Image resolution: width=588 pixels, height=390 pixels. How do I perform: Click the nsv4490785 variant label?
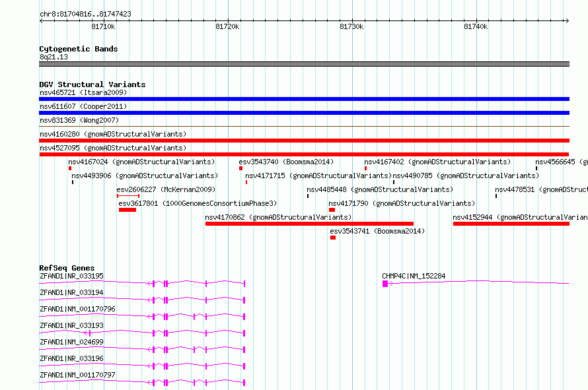pyautogui.click(x=466, y=176)
